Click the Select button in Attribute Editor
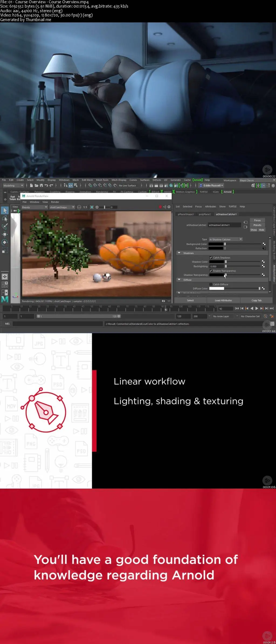Screen dimensions: 276x644 click(x=190, y=300)
